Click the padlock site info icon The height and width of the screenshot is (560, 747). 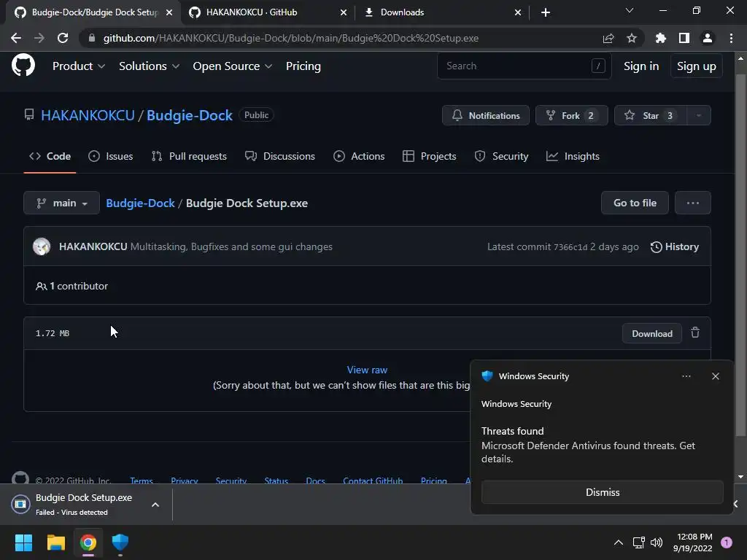91,38
